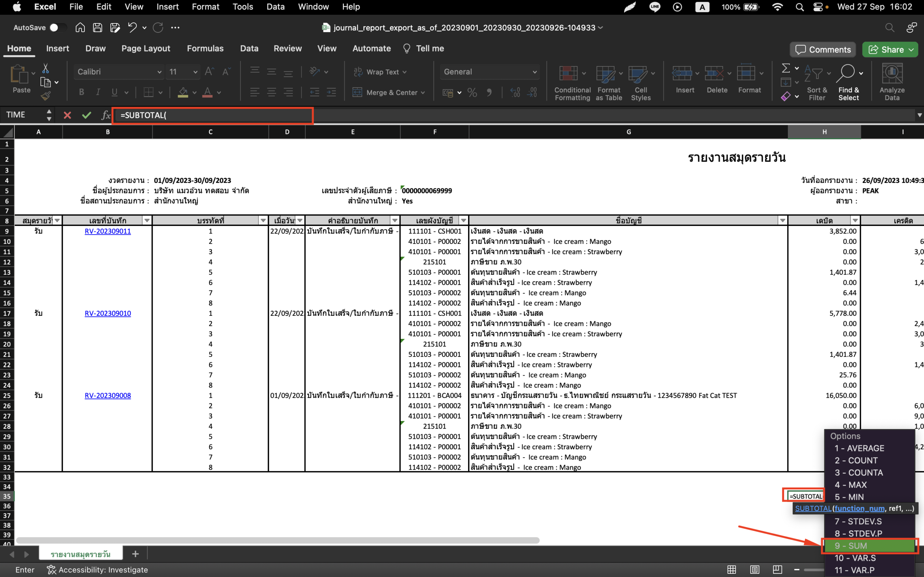Confirm formula entry with green checkmark

click(87, 115)
